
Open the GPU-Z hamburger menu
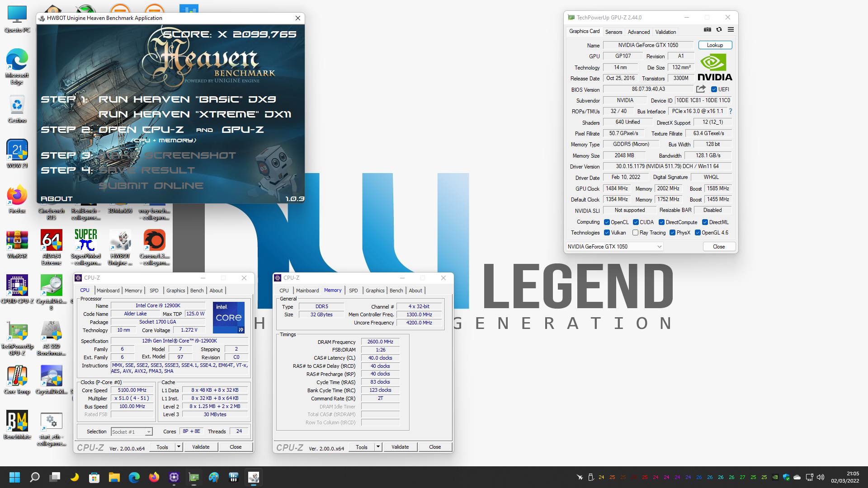click(731, 29)
